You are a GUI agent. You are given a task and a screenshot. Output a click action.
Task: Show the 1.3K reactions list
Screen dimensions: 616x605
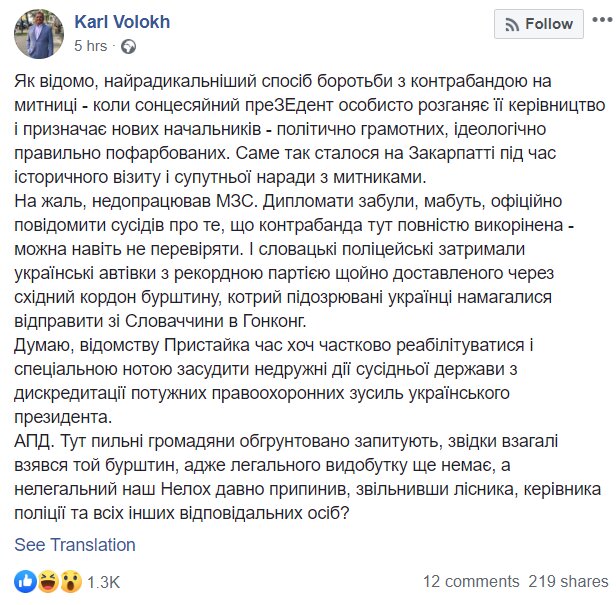(103, 582)
